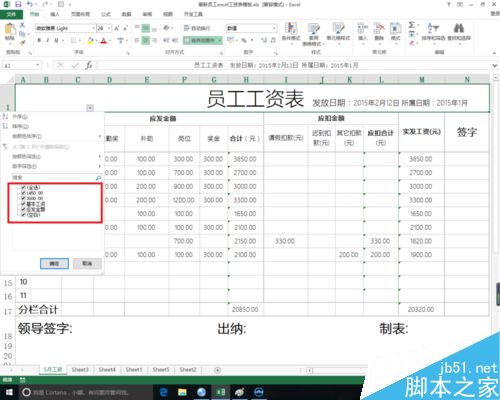Screen dimensions: 500x400
Task: Open the font color dropdown arrow
Action: (x=111, y=41)
